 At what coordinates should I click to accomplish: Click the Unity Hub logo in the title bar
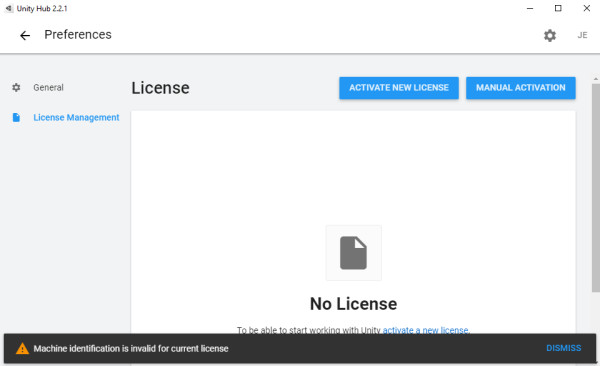click(8, 8)
